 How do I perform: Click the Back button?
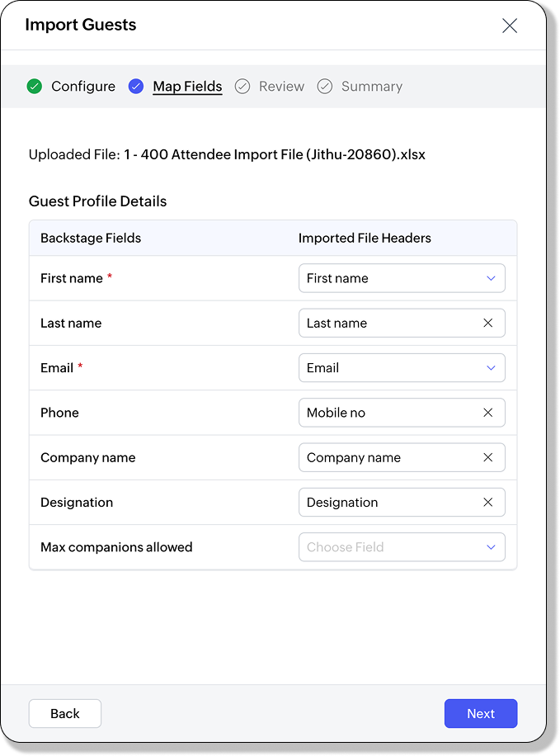pyautogui.click(x=65, y=714)
